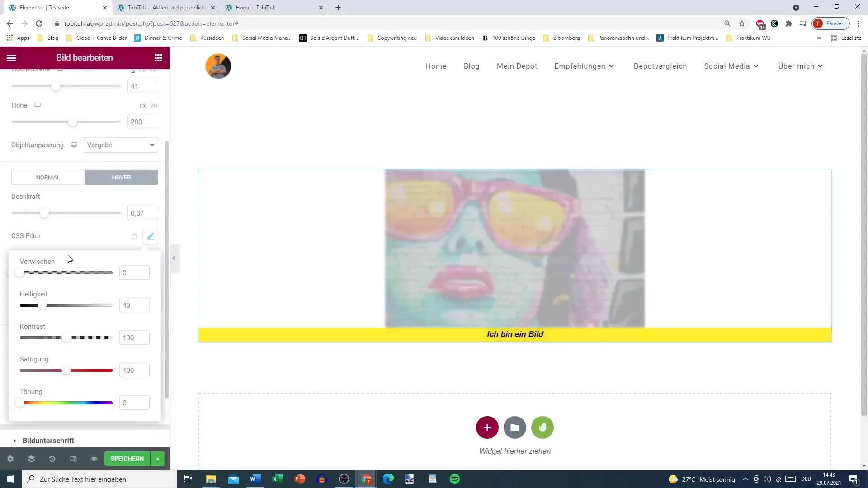This screenshot has width=868, height=488.
Task: Open a new browser tab
Action: (338, 8)
